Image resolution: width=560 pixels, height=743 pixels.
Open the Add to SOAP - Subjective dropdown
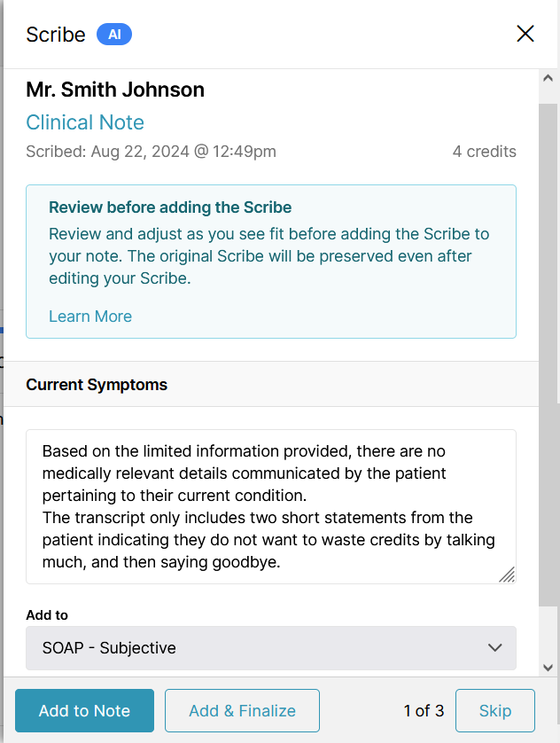(271, 648)
